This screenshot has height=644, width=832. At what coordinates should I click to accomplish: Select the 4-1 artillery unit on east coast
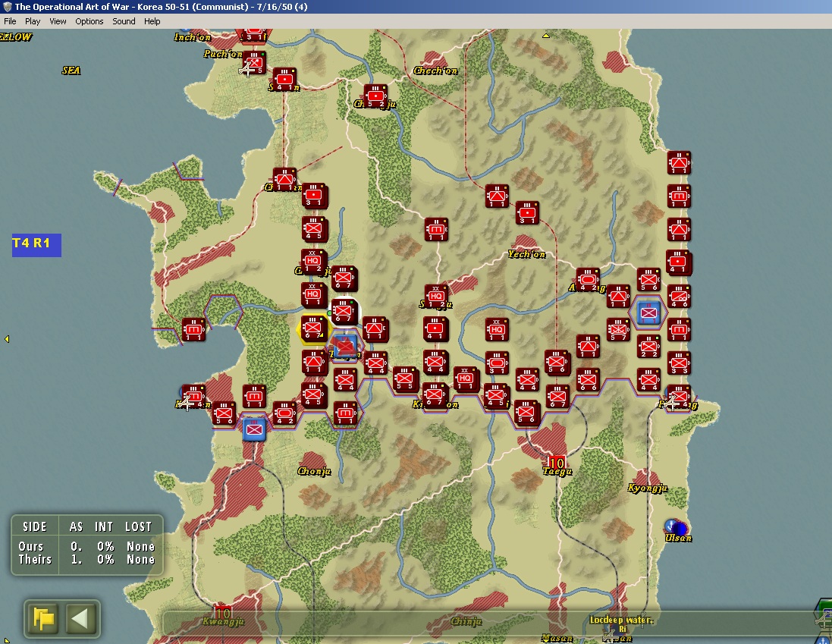click(680, 263)
